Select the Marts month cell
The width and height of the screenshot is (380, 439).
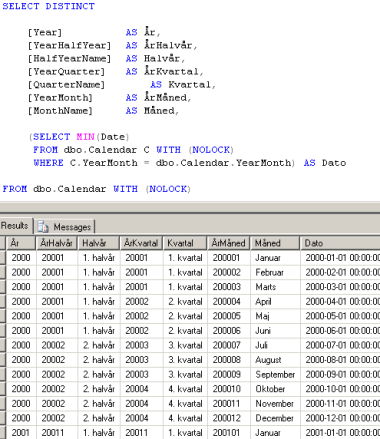[x=275, y=287]
